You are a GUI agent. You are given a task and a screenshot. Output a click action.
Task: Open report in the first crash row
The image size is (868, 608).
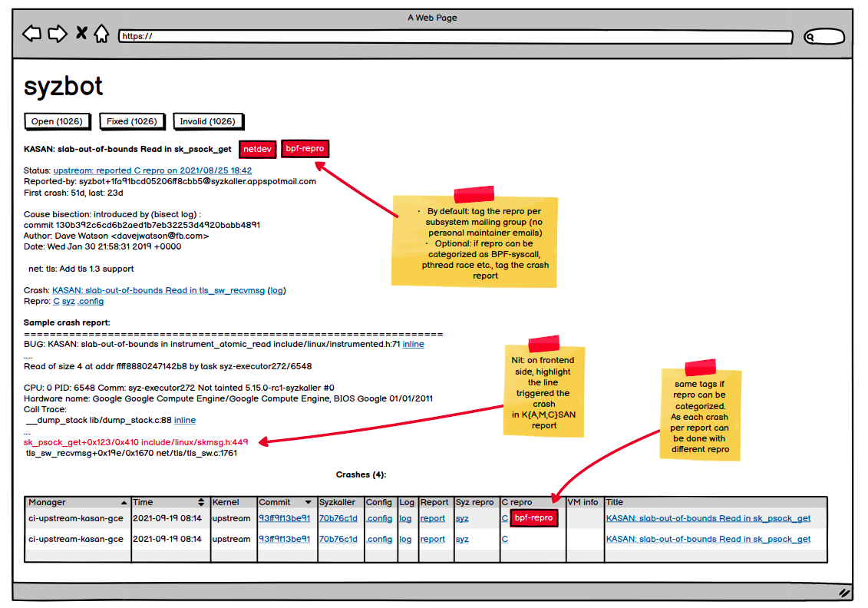coord(432,518)
